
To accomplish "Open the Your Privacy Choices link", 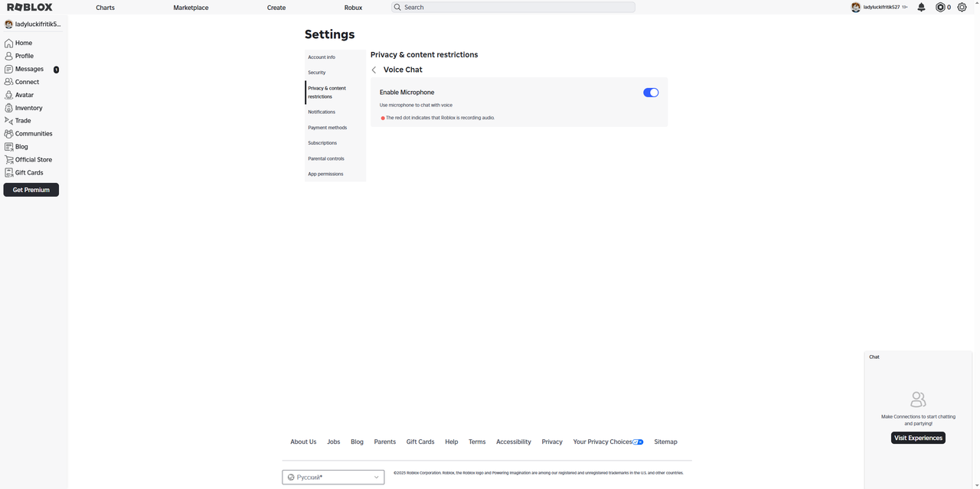I will pos(608,442).
